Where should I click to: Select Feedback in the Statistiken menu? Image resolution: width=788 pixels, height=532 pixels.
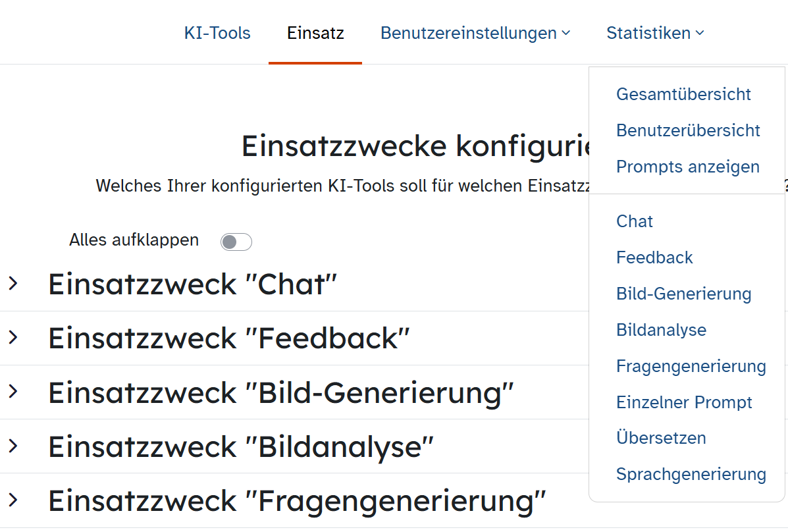[x=654, y=257]
